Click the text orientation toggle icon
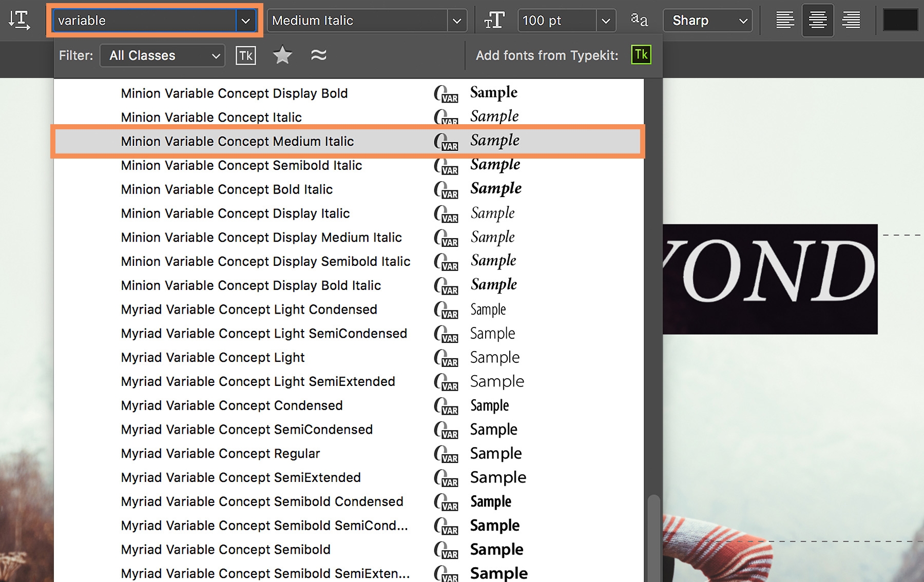This screenshot has height=582, width=924. click(x=18, y=21)
